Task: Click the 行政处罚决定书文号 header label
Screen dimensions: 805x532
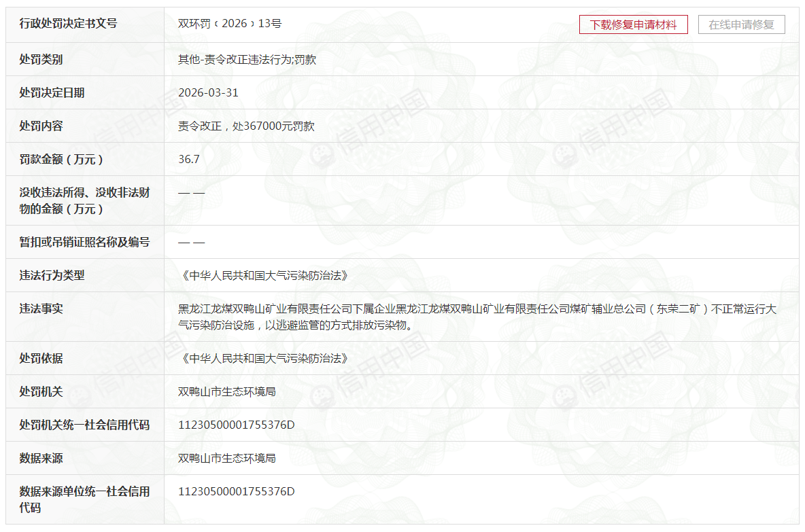Action: coord(68,24)
